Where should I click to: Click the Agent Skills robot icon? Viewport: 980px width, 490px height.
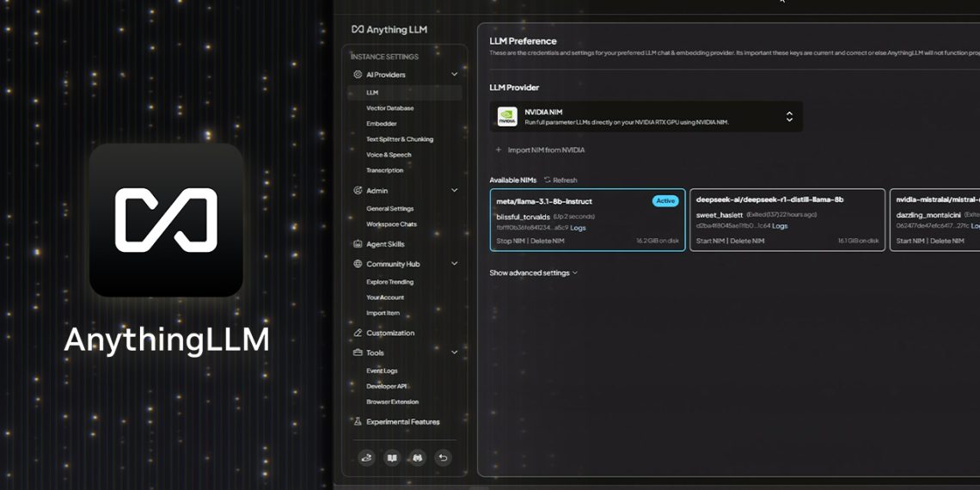click(x=358, y=244)
